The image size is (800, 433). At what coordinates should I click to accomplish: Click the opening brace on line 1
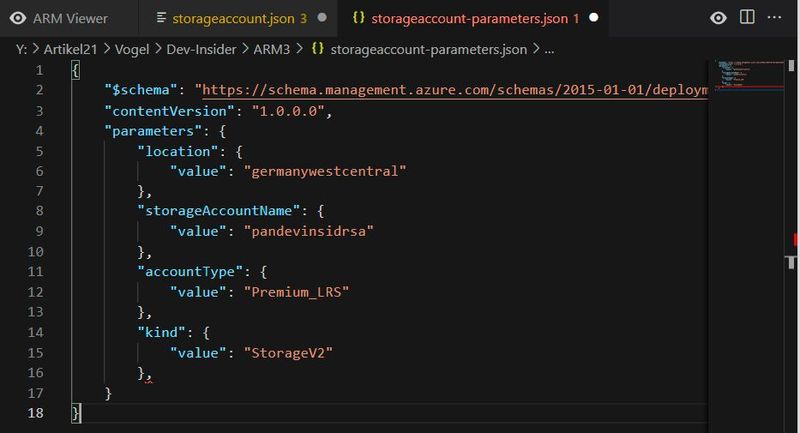(x=76, y=70)
